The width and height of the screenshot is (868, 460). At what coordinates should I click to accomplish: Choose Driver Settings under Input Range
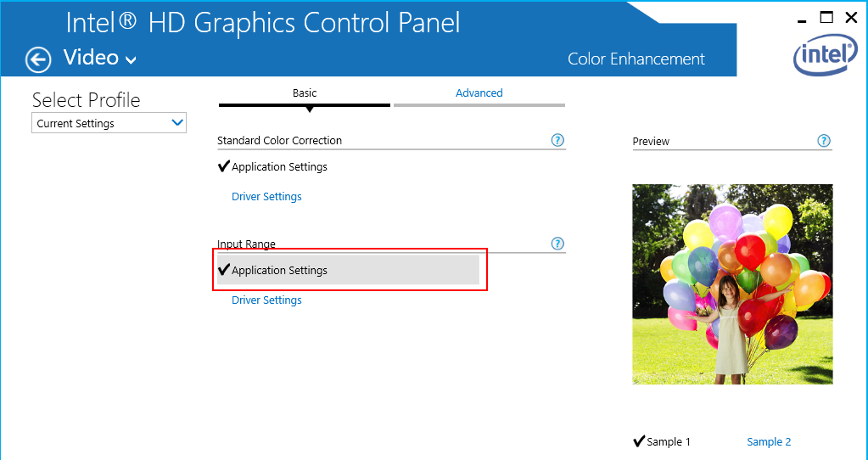[x=266, y=300]
